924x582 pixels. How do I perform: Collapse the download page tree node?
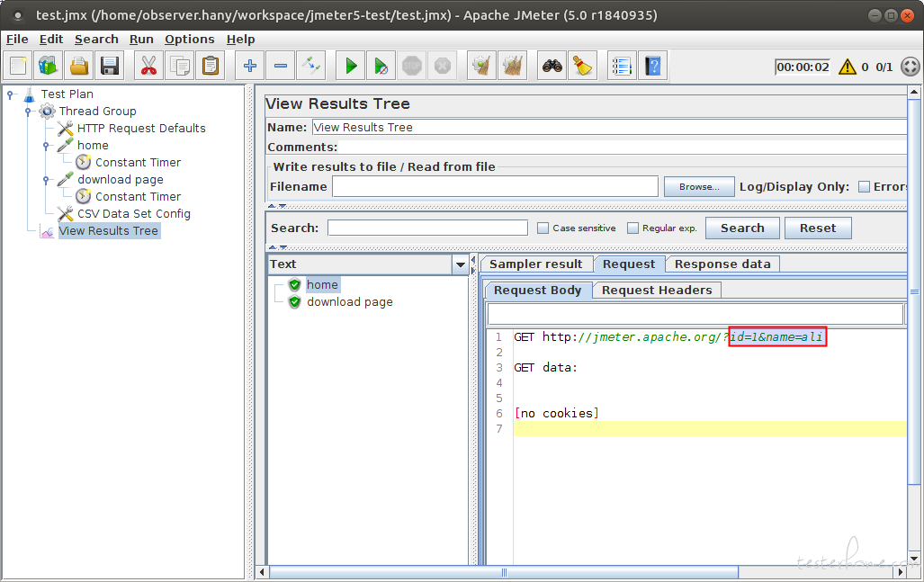tap(46, 180)
